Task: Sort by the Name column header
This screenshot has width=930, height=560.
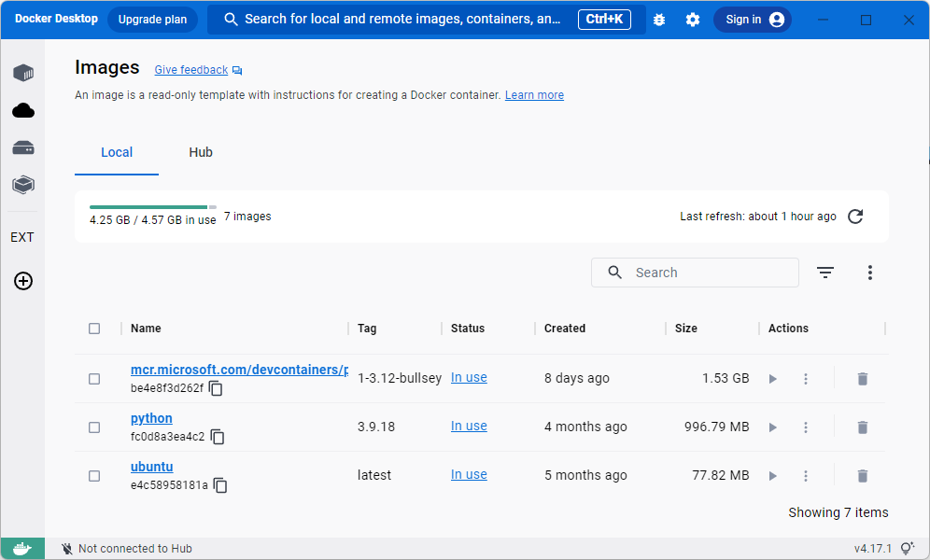Action: point(146,329)
